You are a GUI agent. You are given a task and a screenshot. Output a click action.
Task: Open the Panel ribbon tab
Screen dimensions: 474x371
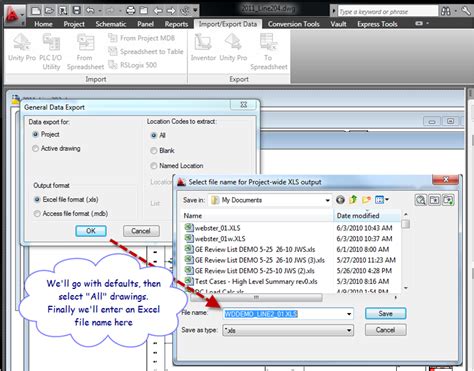[x=145, y=24]
